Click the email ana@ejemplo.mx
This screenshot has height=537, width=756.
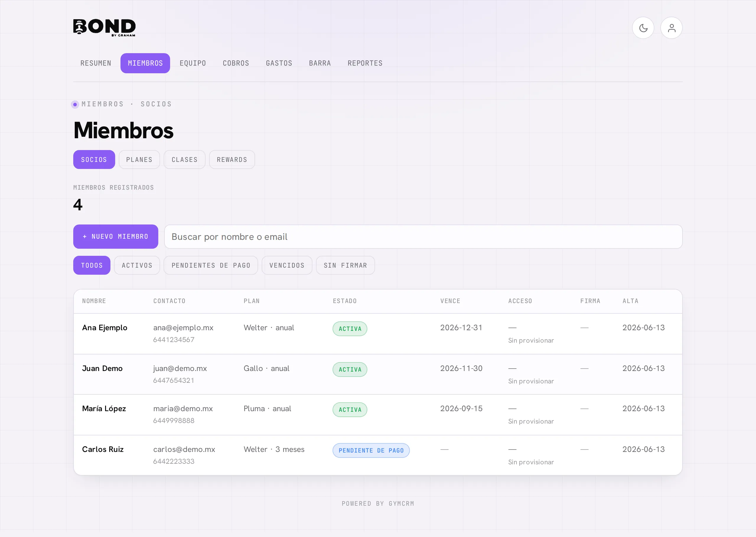click(183, 328)
